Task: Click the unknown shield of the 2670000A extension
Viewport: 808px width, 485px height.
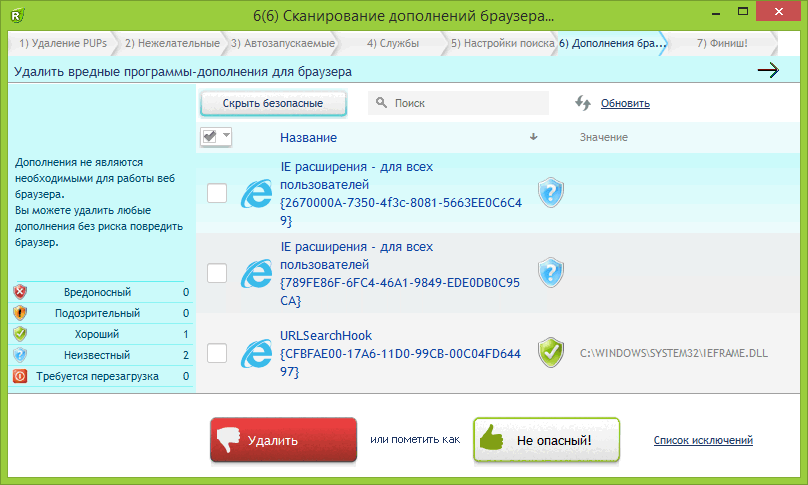Action: [x=551, y=192]
